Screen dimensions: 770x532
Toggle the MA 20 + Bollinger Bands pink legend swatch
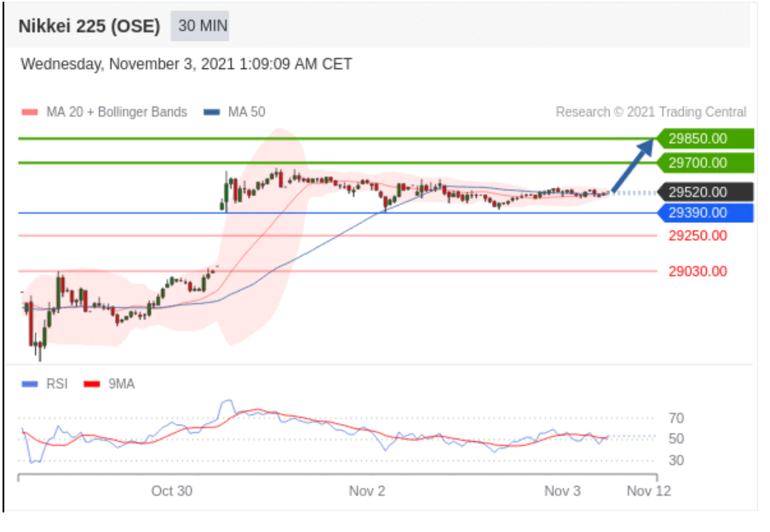coord(30,112)
